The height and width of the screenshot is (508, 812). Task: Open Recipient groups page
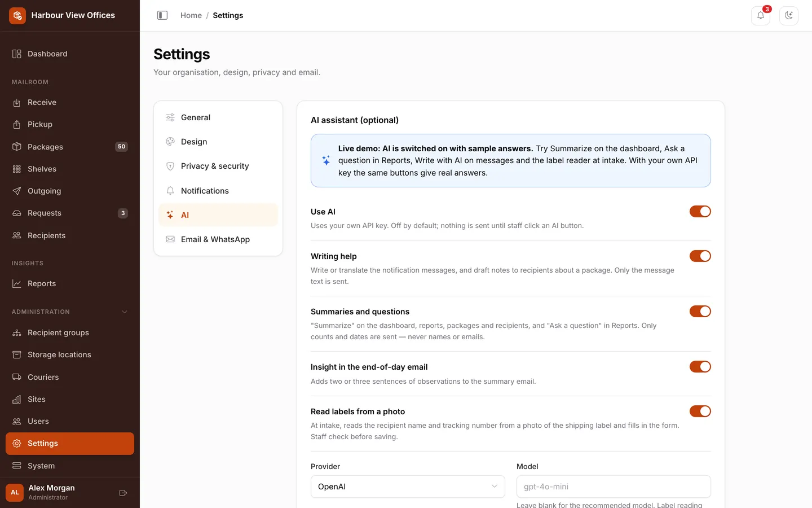coord(70,332)
